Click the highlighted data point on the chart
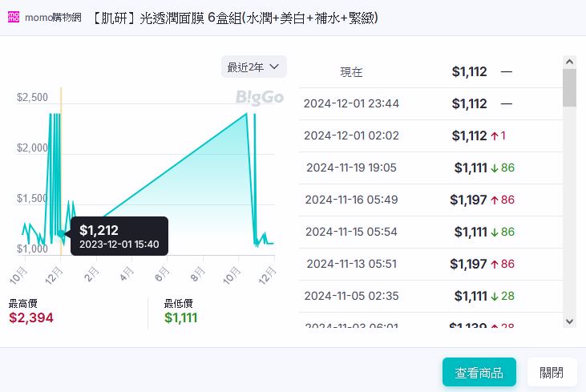The height and width of the screenshot is (392, 586). pyautogui.click(x=61, y=233)
